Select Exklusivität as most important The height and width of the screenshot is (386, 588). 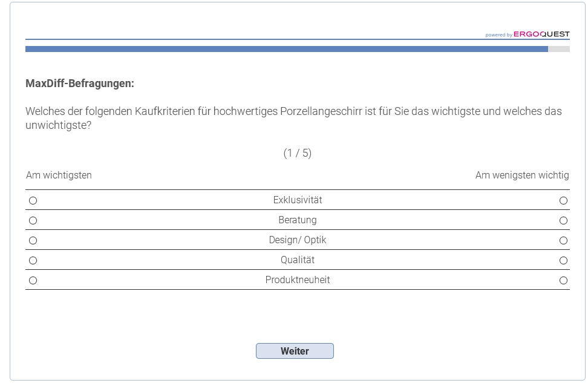click(x=33, y=200)
